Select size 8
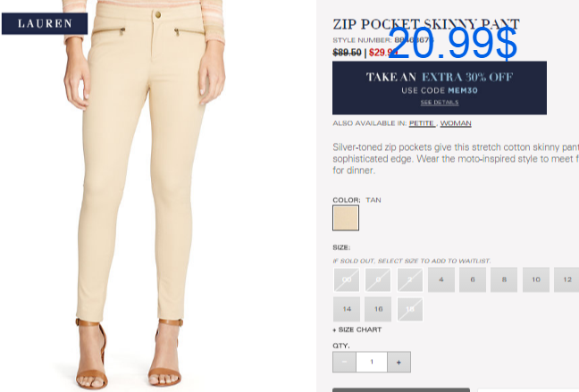The width and height of the screenshot is (579, 392). click(504, 279)
